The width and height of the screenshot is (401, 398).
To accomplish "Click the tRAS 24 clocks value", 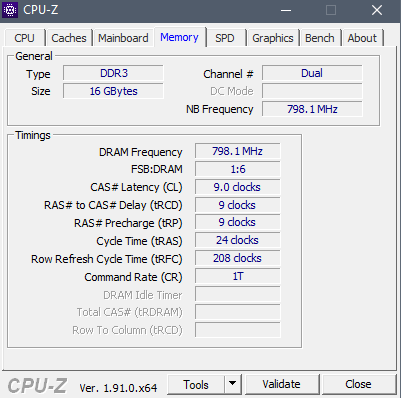I will 238,240.
